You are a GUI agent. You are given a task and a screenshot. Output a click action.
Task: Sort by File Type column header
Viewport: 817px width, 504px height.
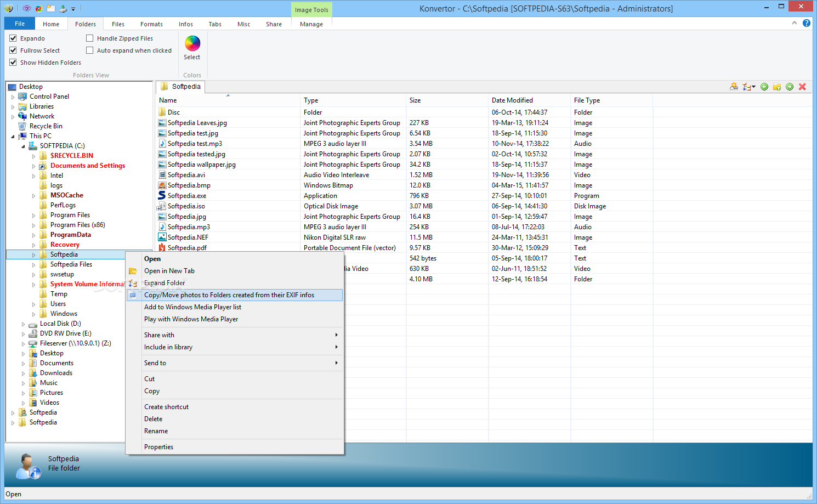click(x=611, y=100)
